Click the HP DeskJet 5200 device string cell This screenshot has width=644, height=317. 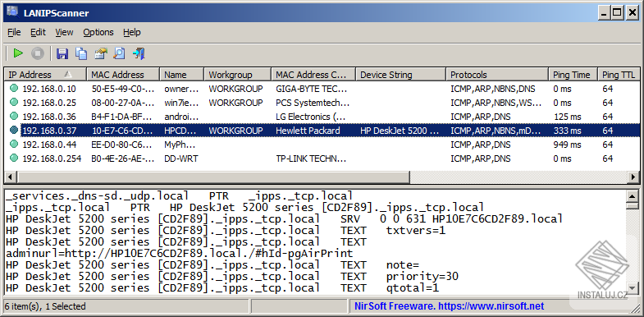[x=400, y=131]
